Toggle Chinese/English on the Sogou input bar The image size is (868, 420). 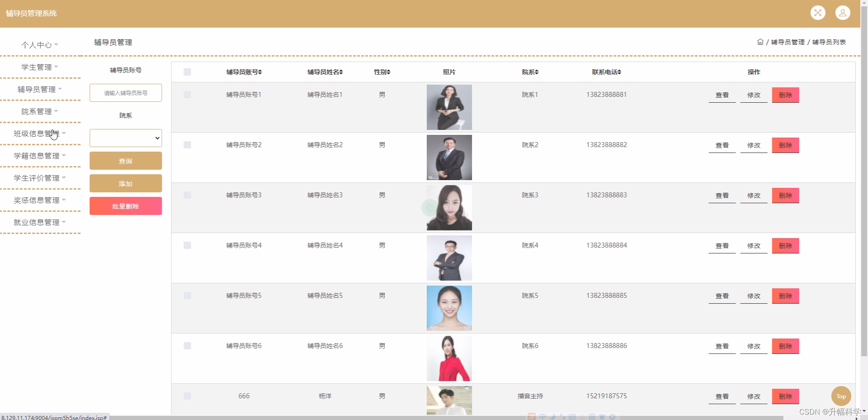coord(542,417)
